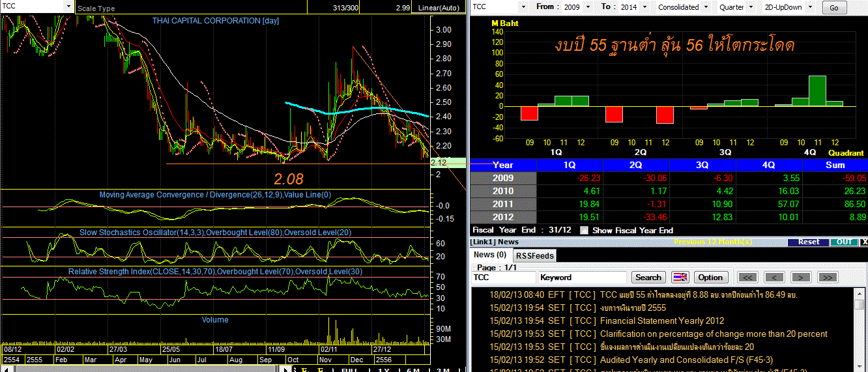
Task: Click the Previous 12 Month(s) label
Action: click(x=713, y=242)
